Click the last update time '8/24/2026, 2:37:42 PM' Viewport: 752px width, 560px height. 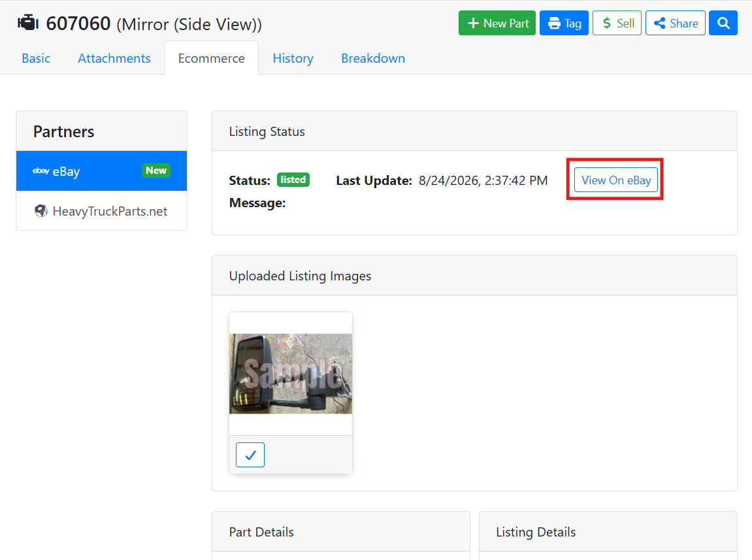pyautogui.click(x=483, y=180)
